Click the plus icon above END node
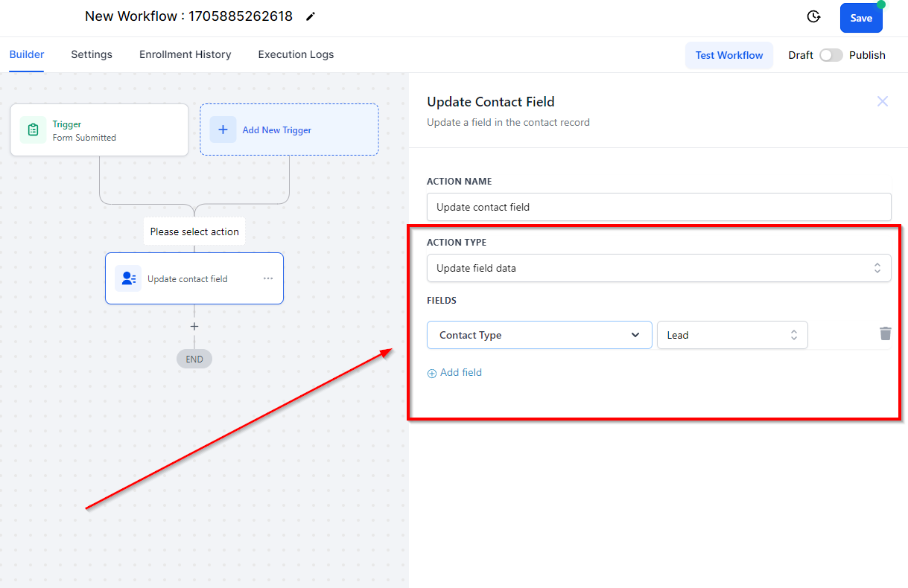Viewport: 908px width, 588px height. (194, 326)
